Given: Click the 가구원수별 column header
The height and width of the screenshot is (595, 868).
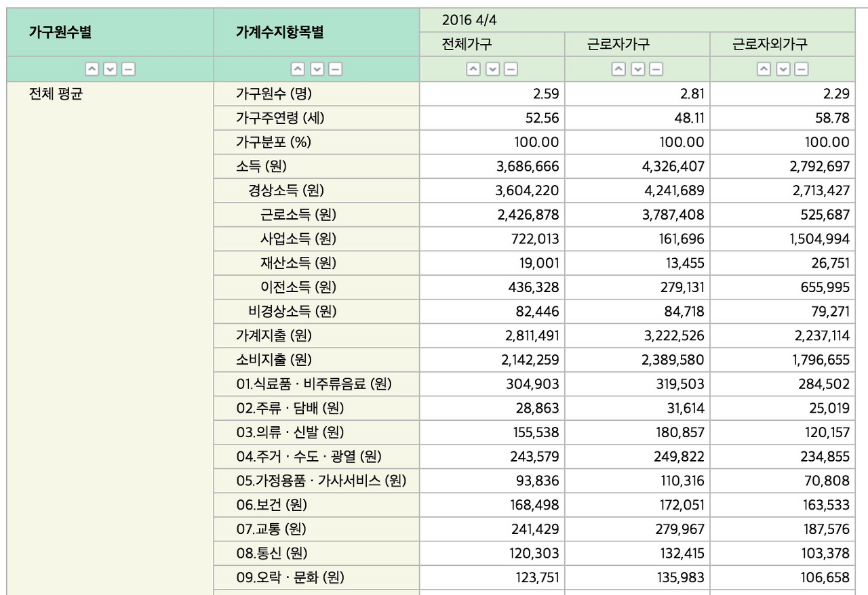Looking at the screenshot, I should click(110, 32).
